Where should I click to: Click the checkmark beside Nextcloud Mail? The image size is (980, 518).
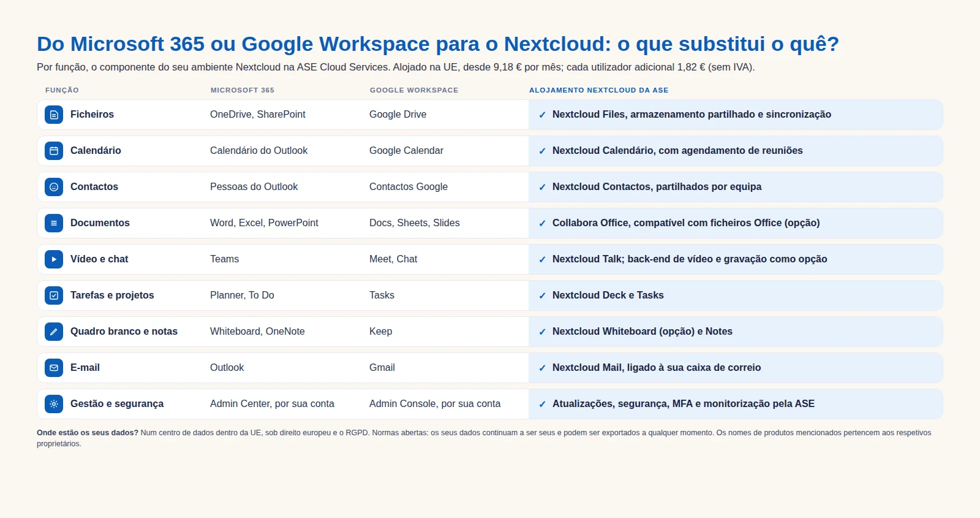(x=542, y=368)
